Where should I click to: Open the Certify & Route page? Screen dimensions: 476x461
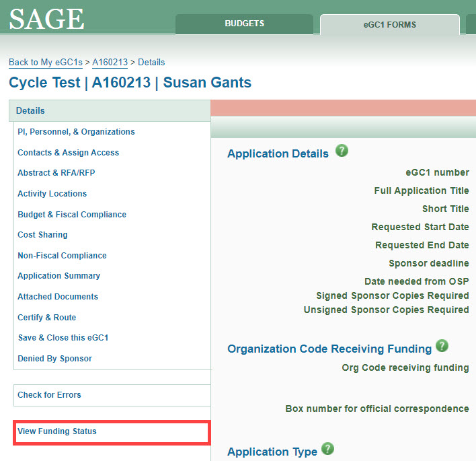(47, 318)
